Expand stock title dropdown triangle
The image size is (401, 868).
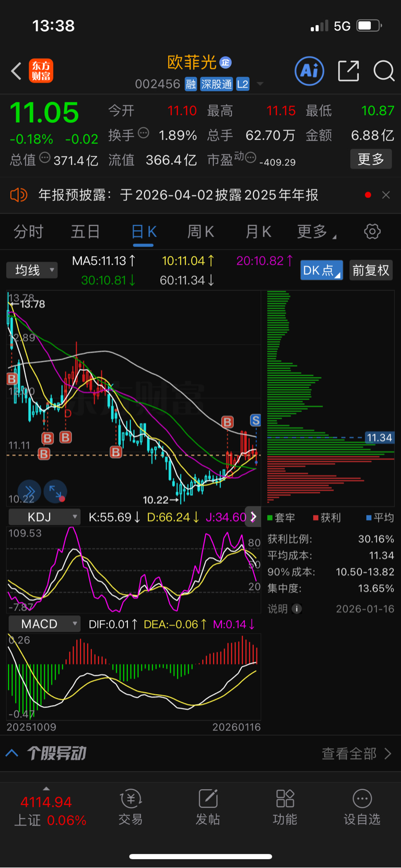click(260, 84)
